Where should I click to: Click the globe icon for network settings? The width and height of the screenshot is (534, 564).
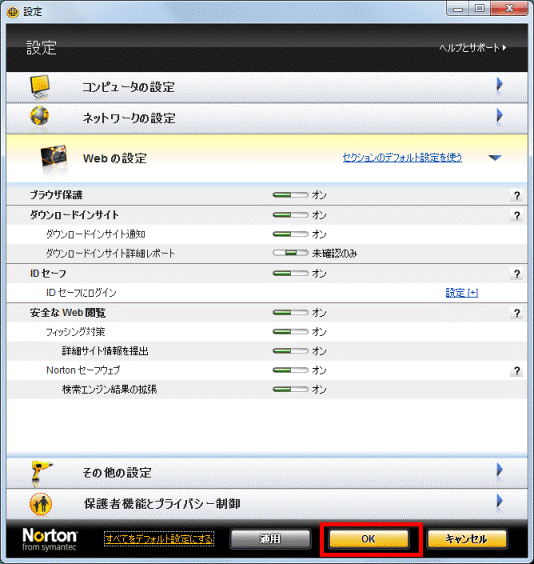point(40,116)
